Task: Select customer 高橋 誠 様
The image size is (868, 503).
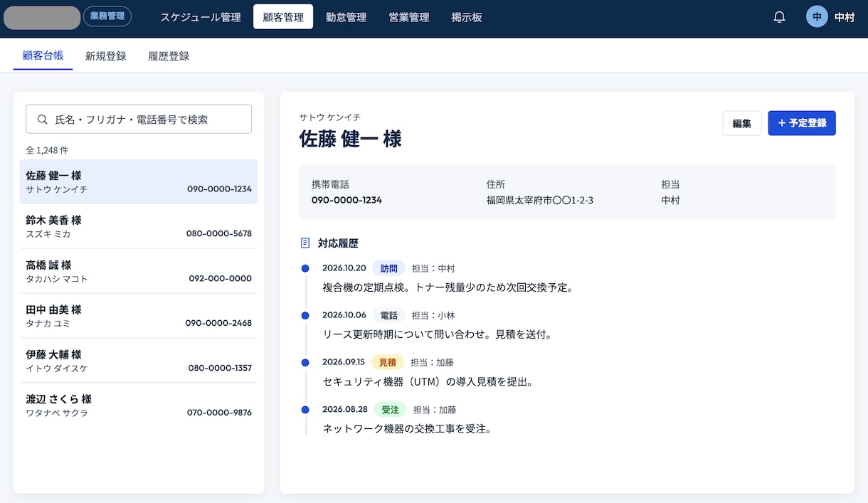Action: (139, 271)
